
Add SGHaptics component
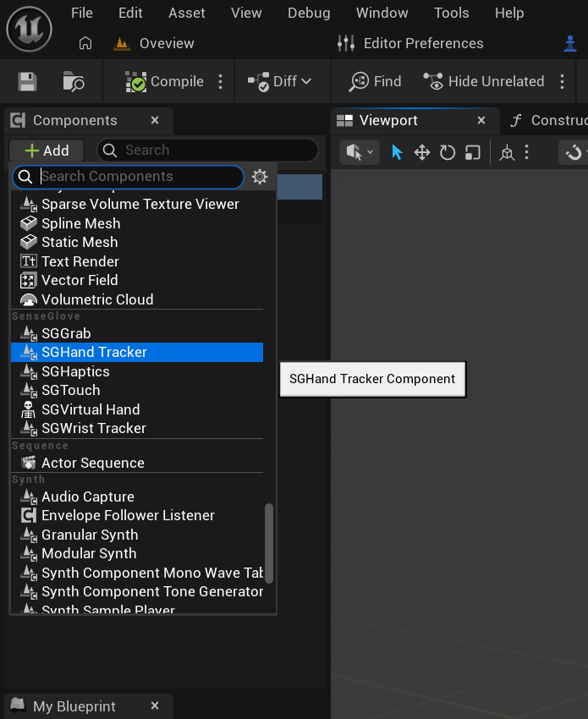click(137, 371)
